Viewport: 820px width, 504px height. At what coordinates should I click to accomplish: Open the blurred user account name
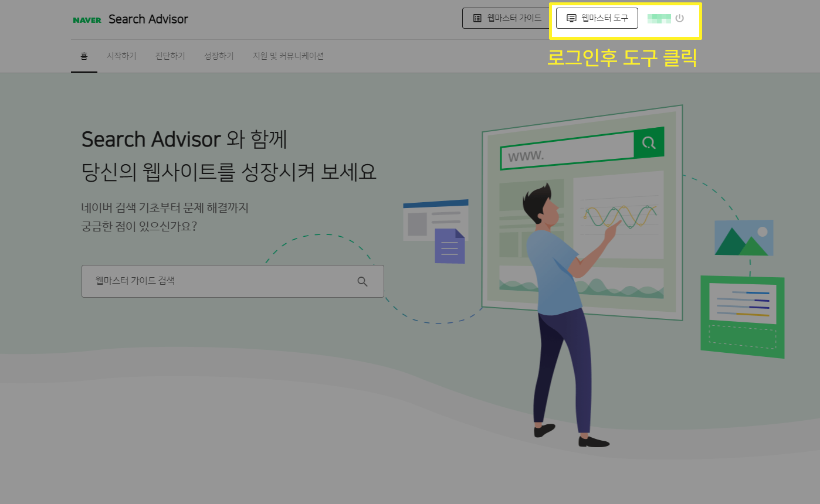(659, 18)
